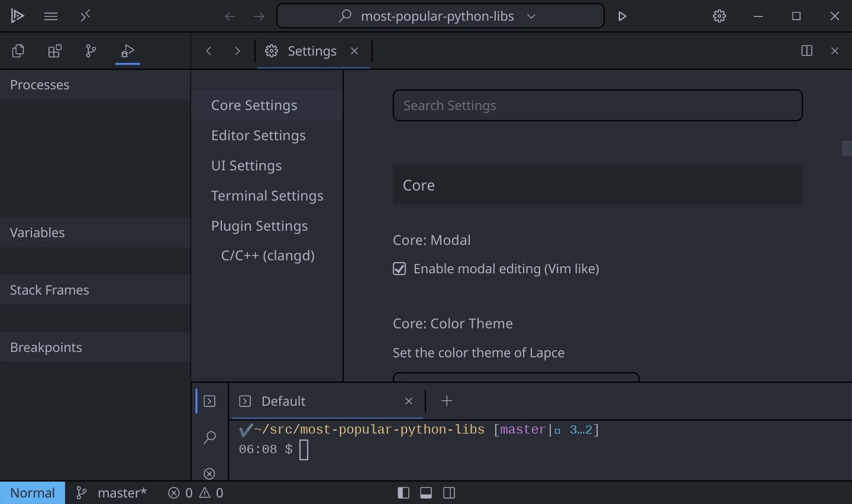Open the File Explorer panel icon

pos(18,51)
